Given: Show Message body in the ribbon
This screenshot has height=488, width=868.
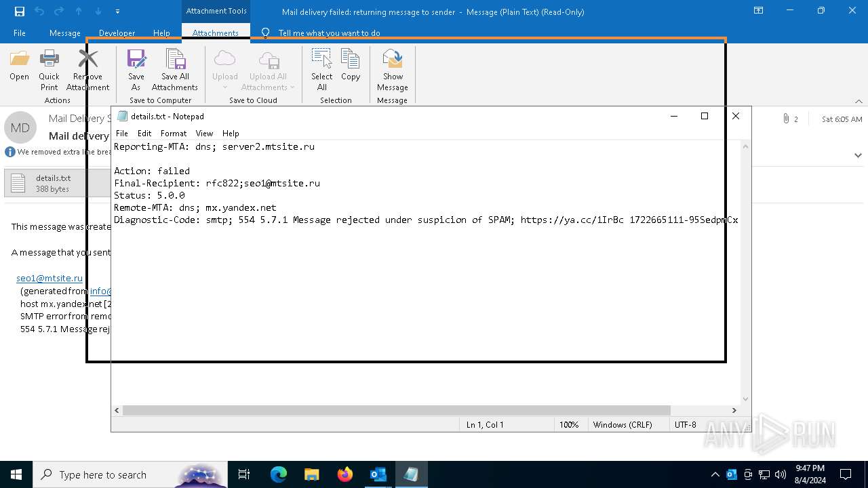Looking at the screenshot, I should pos(393,70).
